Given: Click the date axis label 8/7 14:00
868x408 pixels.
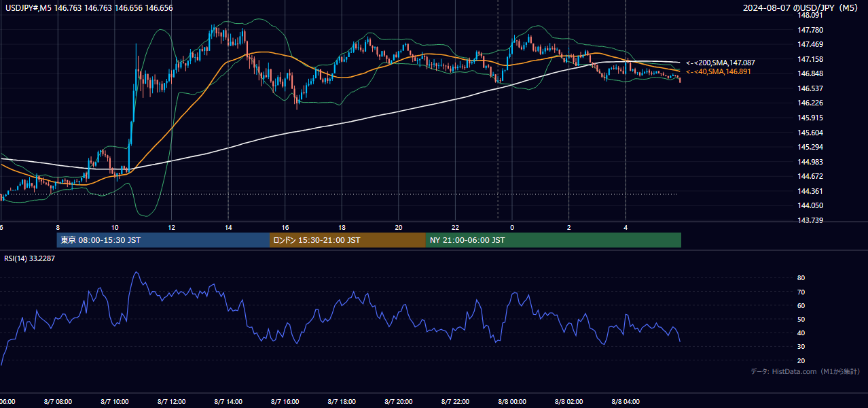Looking at the screenshot, I should coord(228,402).
